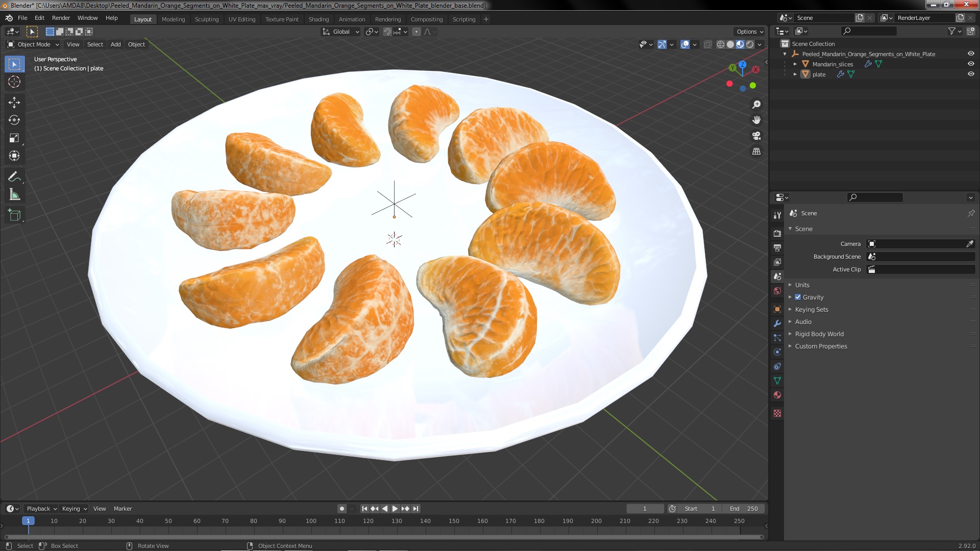Open the File menu

coord(22,18)
